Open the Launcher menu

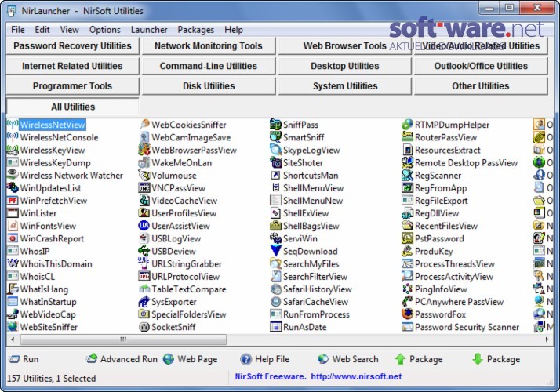pyautogui.click(x=149, y=30)
